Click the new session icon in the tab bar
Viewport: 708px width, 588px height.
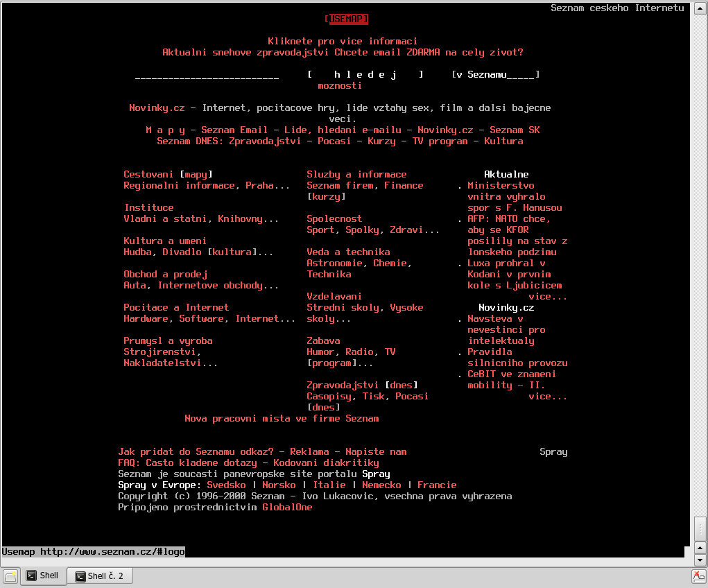coord(10,576)
